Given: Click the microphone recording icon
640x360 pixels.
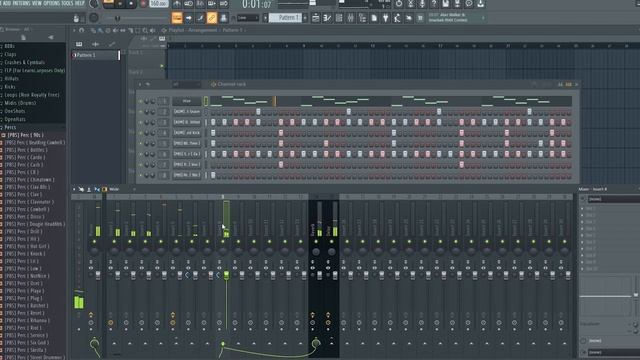Looking at the screenshot, I should click(422, 4).
